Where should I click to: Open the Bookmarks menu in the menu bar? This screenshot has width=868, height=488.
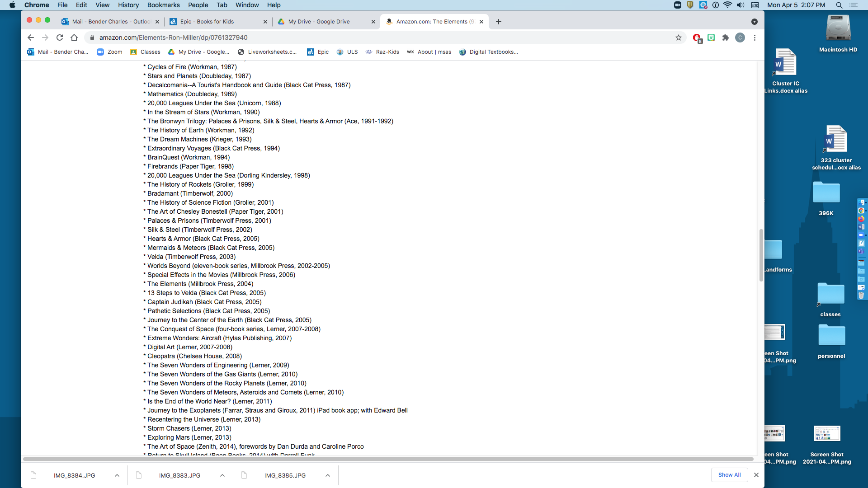(x=163, y=5)
